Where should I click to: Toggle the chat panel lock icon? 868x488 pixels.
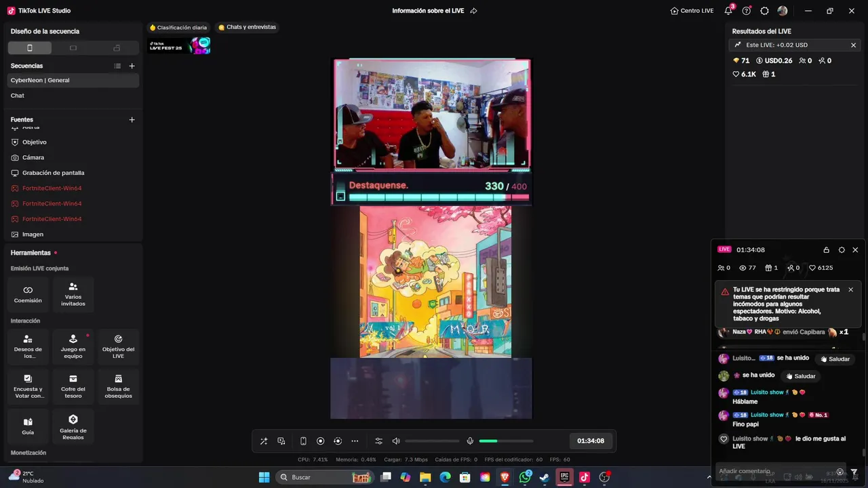[826, 249]
